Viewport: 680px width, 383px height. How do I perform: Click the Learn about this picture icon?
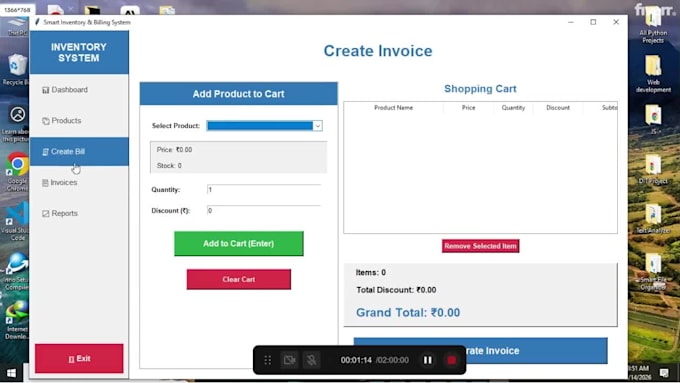[x=17, y=123]
